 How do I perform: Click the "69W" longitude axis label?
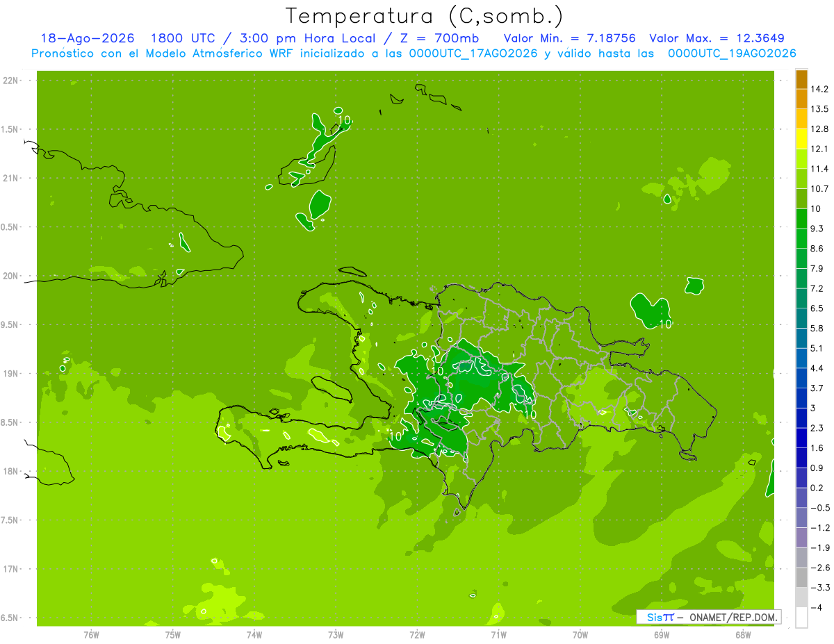(x=662, y=634)
